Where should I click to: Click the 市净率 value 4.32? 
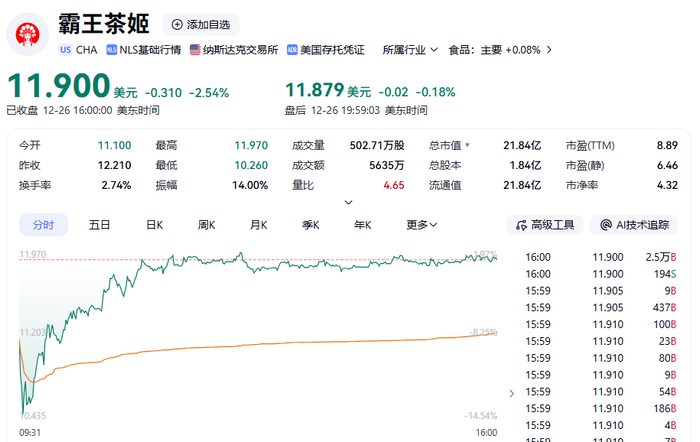[x=667, y=185]
